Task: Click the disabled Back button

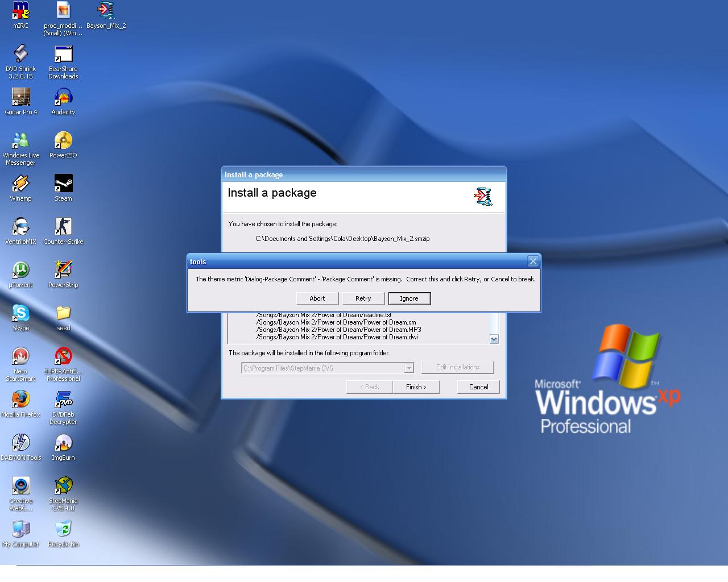Action: (370, 387)
